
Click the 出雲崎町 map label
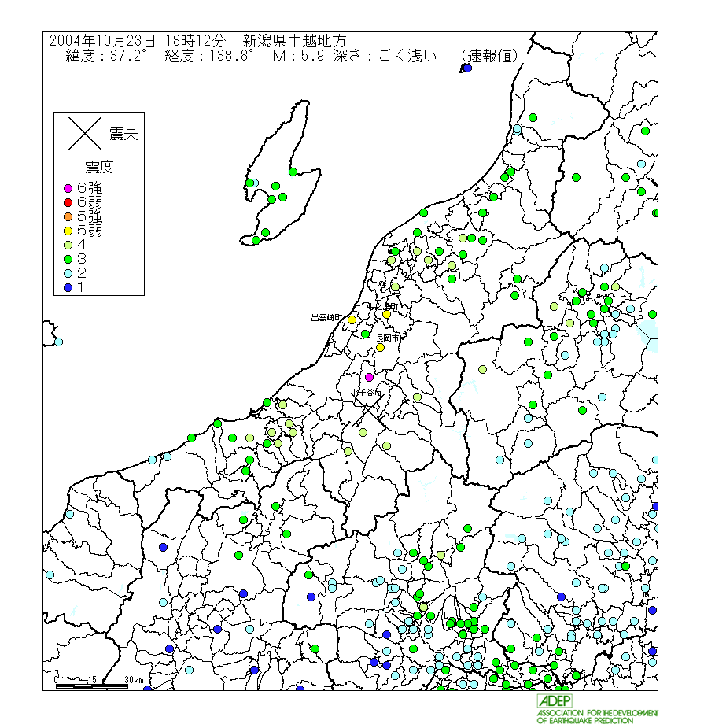[x=326, y=318]
